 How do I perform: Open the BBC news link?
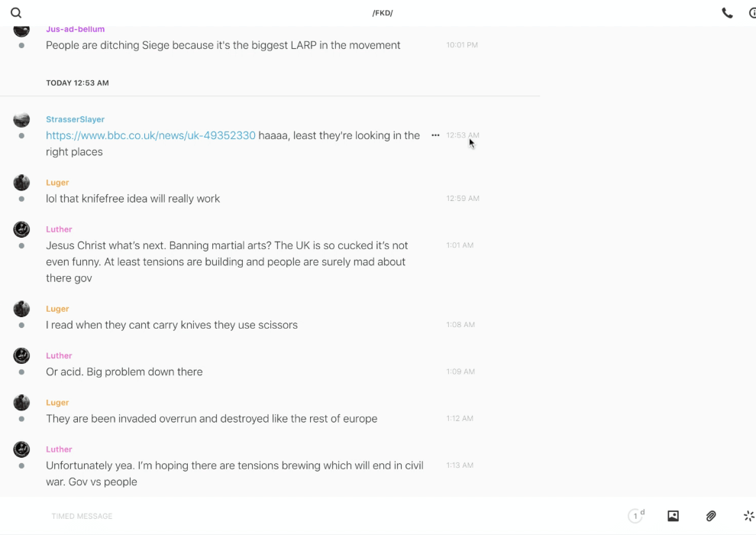click(150, 135)
